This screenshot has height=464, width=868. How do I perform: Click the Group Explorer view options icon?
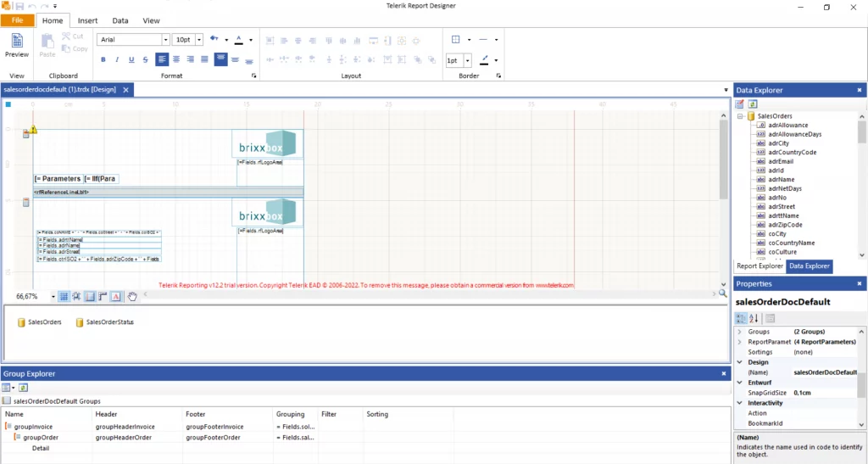pos(7,388)
